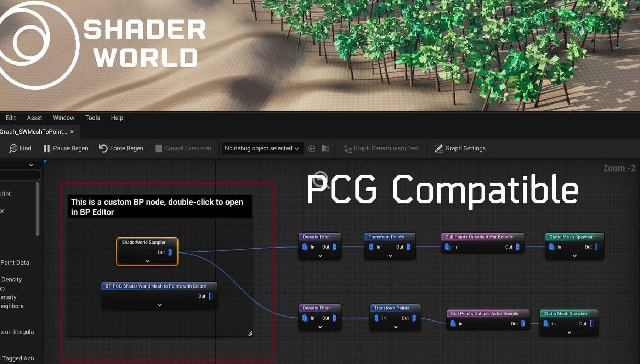640x364 pixels.
Task: Select the lower Cull Points Outside Actor Bounds title
Action: (x=485, y=313)
